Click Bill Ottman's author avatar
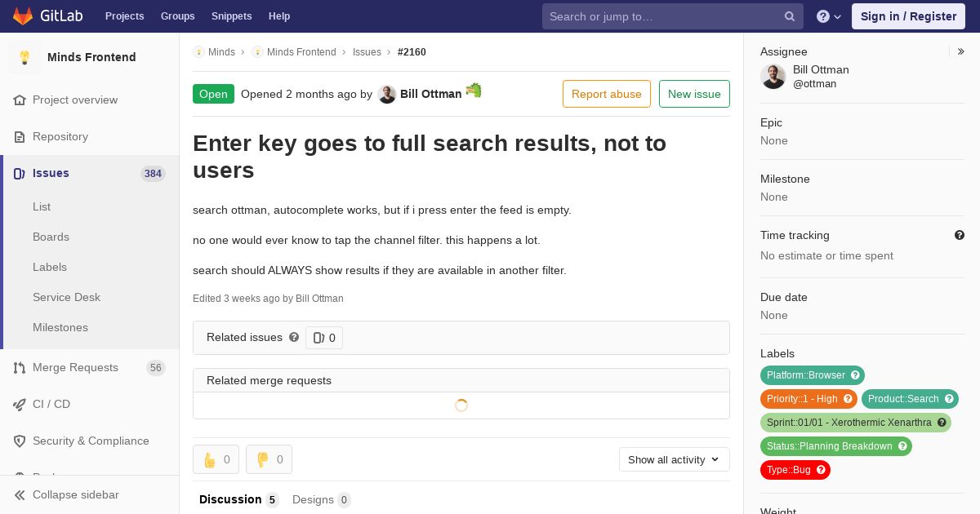 click(387, 95)
